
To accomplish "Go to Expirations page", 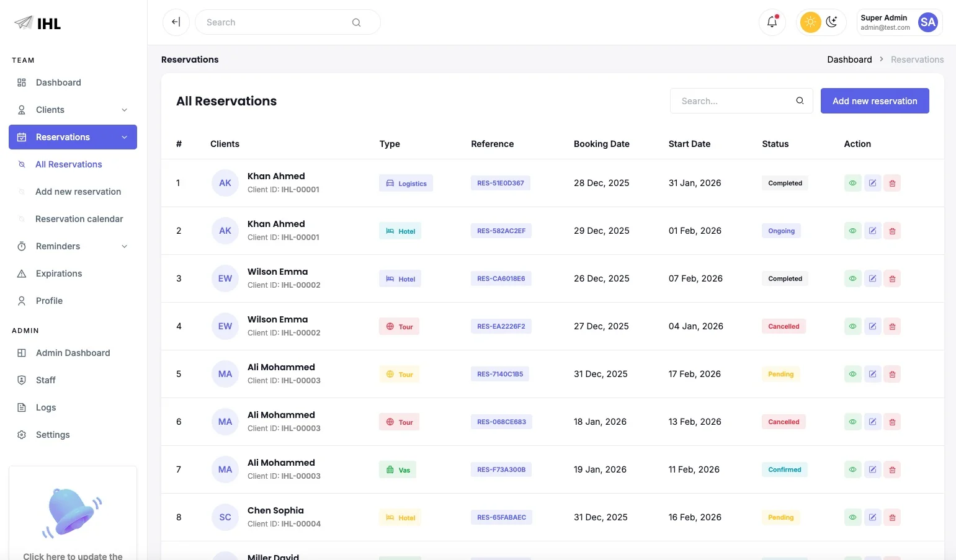I will pos(73,273).
